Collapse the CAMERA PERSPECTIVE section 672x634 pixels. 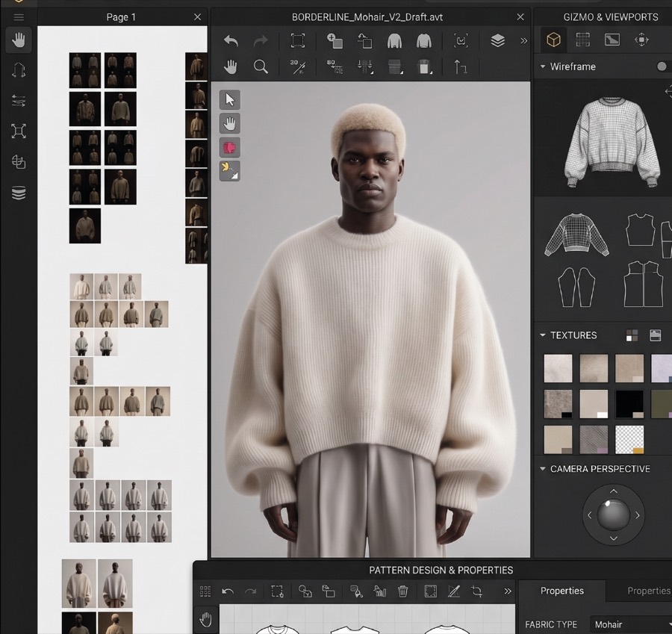(543, 468)
